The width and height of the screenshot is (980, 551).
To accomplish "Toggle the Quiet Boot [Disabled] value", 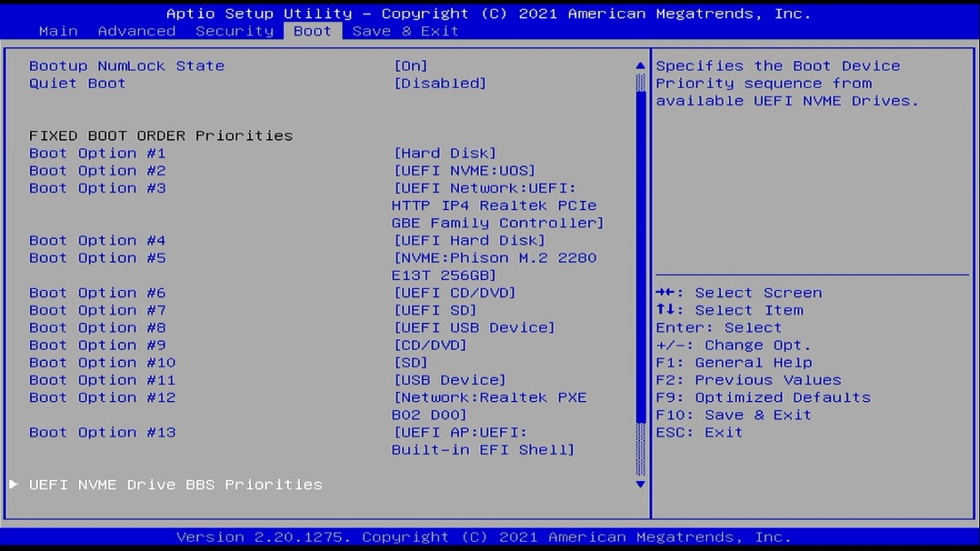I will (440, 83).
